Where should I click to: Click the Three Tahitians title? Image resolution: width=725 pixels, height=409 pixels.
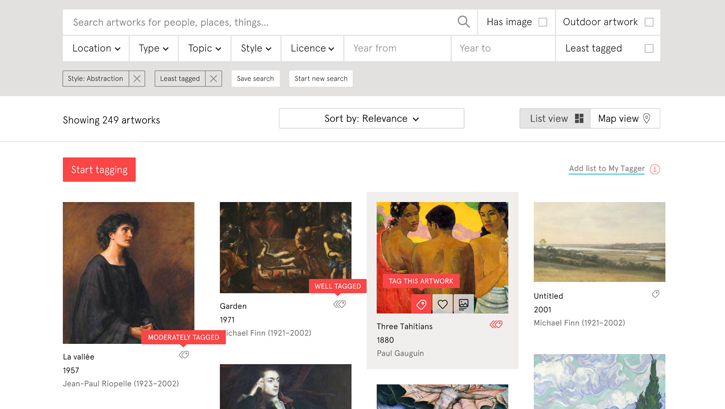pos(405,326)
